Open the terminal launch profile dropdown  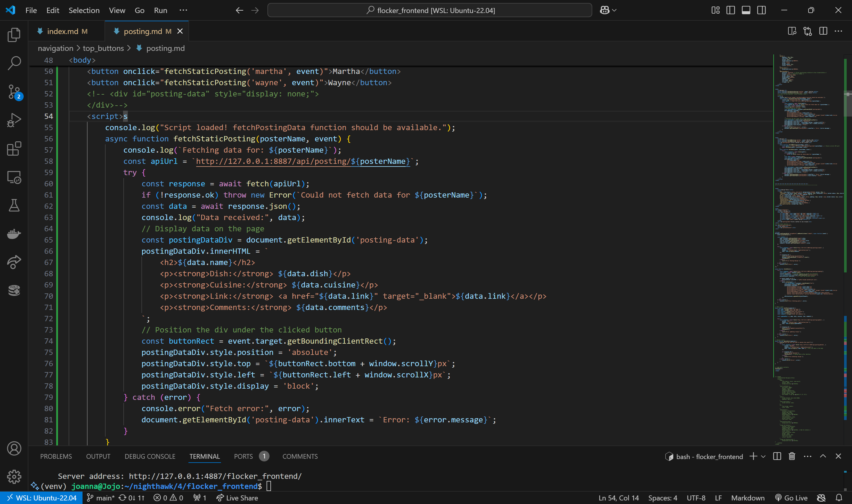(763, 456)
